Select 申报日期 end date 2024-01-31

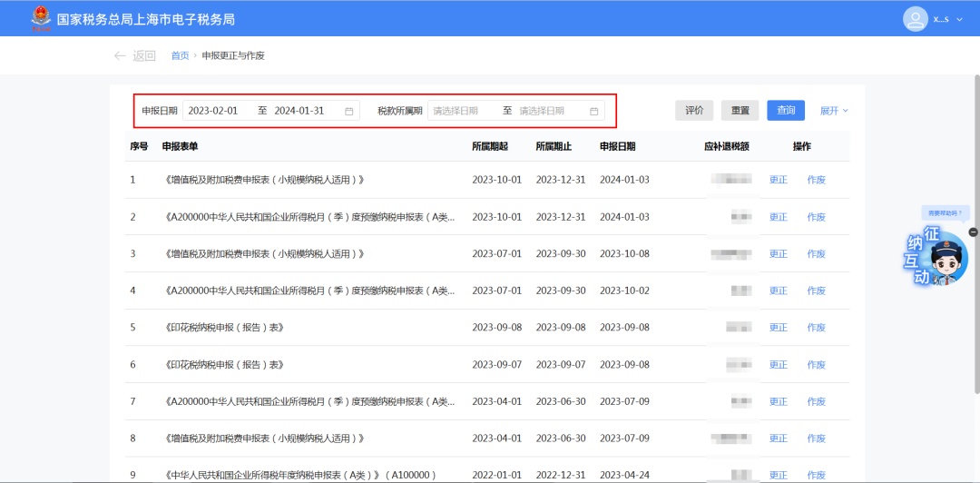click(x=299, y=111)
